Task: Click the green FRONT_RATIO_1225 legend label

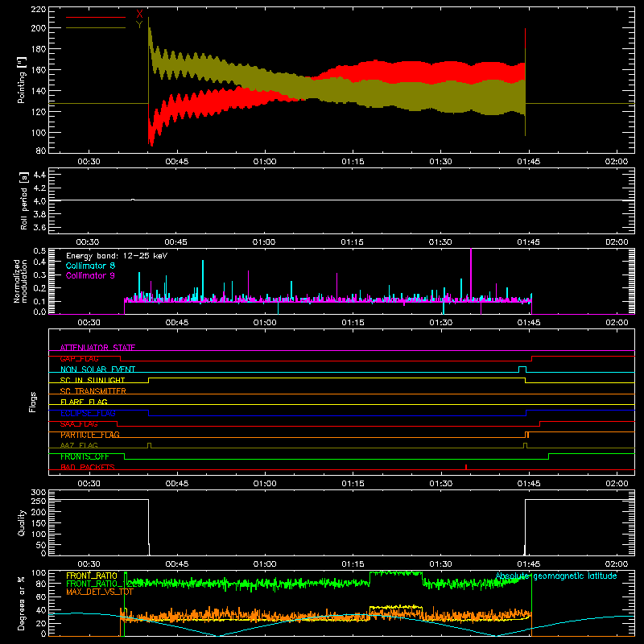Action: [105, 584]
